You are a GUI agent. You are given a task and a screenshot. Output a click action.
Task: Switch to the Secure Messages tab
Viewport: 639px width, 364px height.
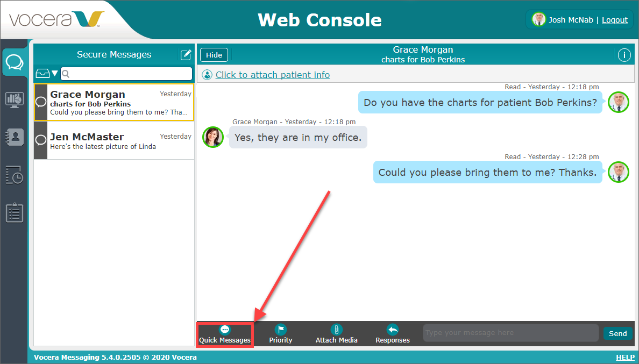pyautogui.click(x=15, y=62)
